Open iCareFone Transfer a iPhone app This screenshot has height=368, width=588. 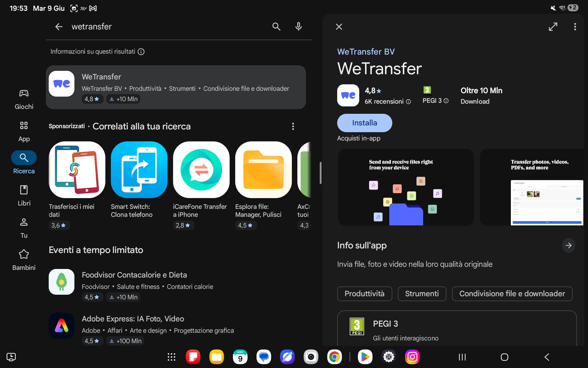tap(201, 186)
